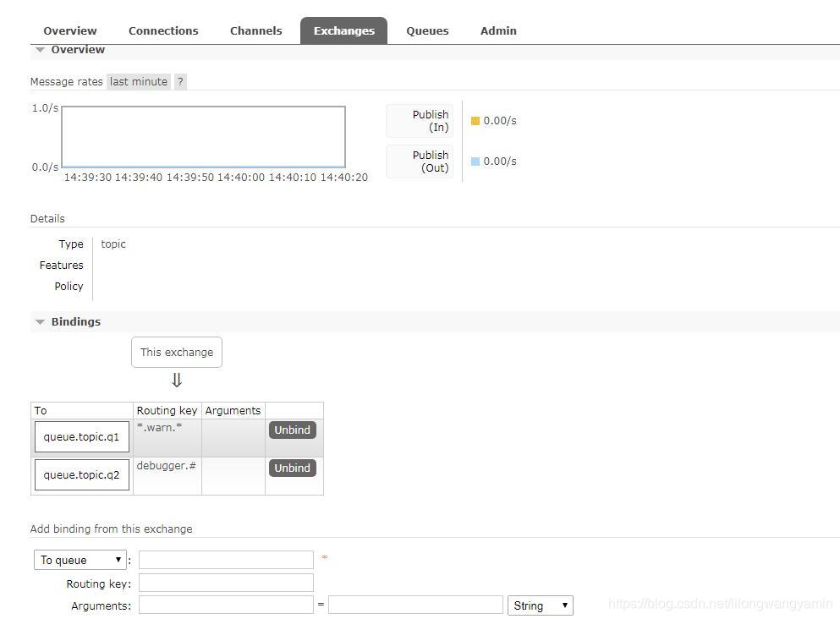Unbind the debugger.# routing key binding
This screenshot has height=619, width=840.
click(292, 468)
